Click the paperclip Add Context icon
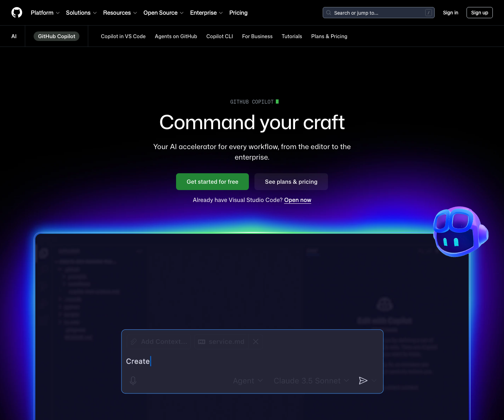This screenshot has width=504, height=420. [x=133, y=342]
